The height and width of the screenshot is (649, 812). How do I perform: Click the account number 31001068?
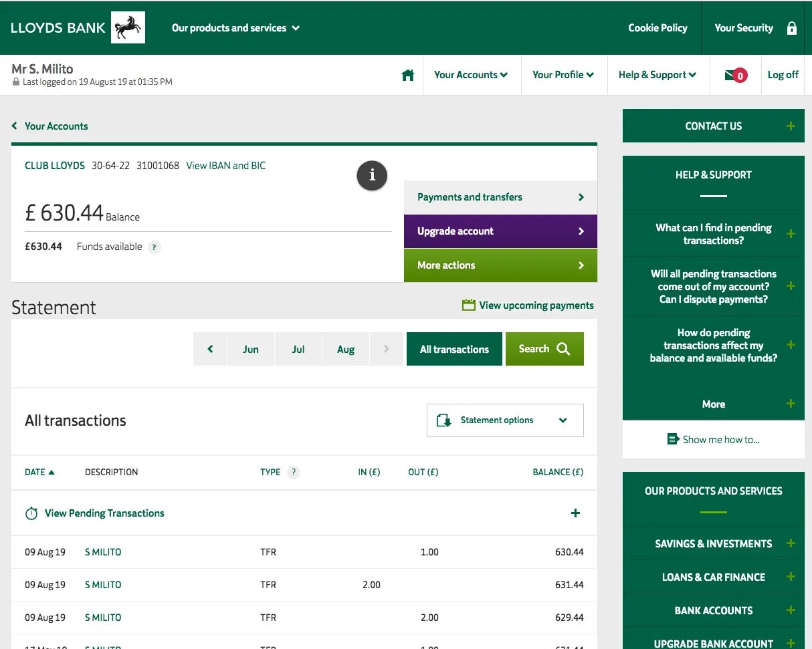tap(158, 166)
